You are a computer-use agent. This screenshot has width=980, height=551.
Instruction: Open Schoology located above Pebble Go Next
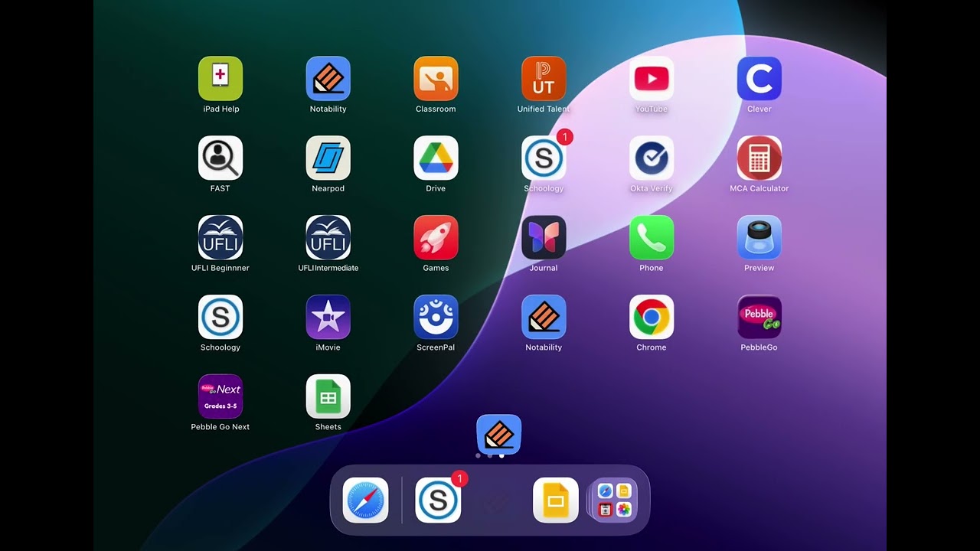[220, 318]
